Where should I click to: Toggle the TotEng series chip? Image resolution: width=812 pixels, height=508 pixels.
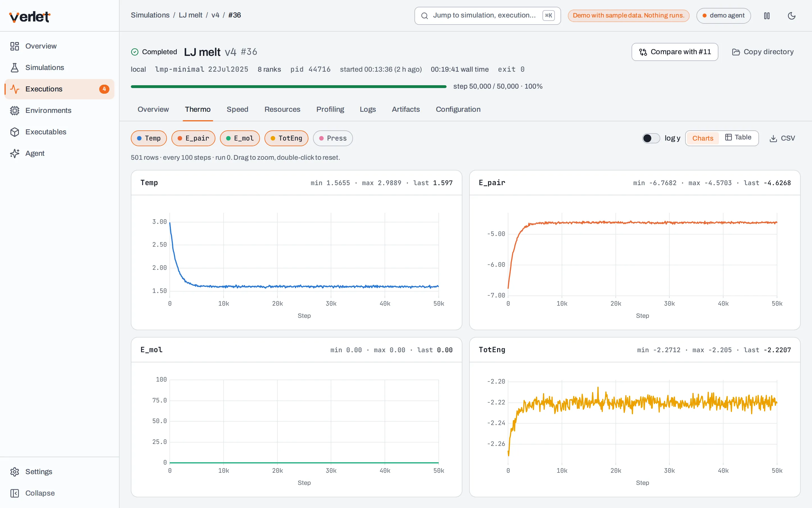coord(286,138)
